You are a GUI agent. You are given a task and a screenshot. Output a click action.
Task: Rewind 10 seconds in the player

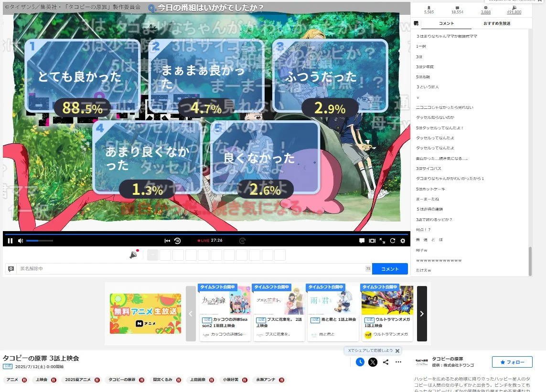[x=177, y=241]
